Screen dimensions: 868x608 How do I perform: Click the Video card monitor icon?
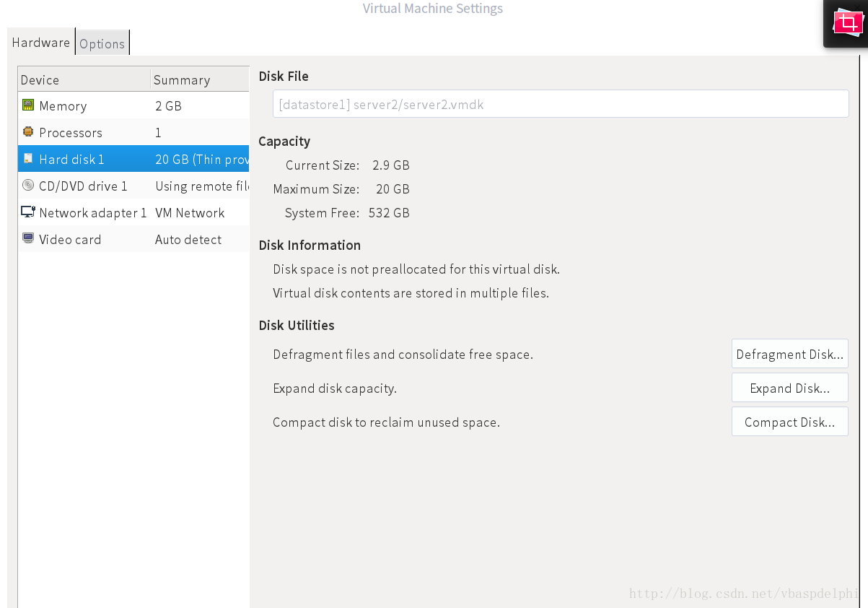28,238
